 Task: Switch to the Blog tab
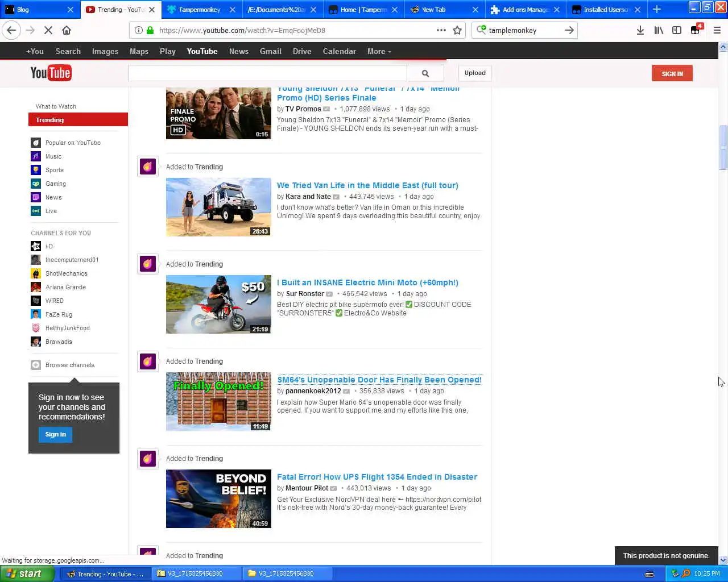click(x=40, y=9)
